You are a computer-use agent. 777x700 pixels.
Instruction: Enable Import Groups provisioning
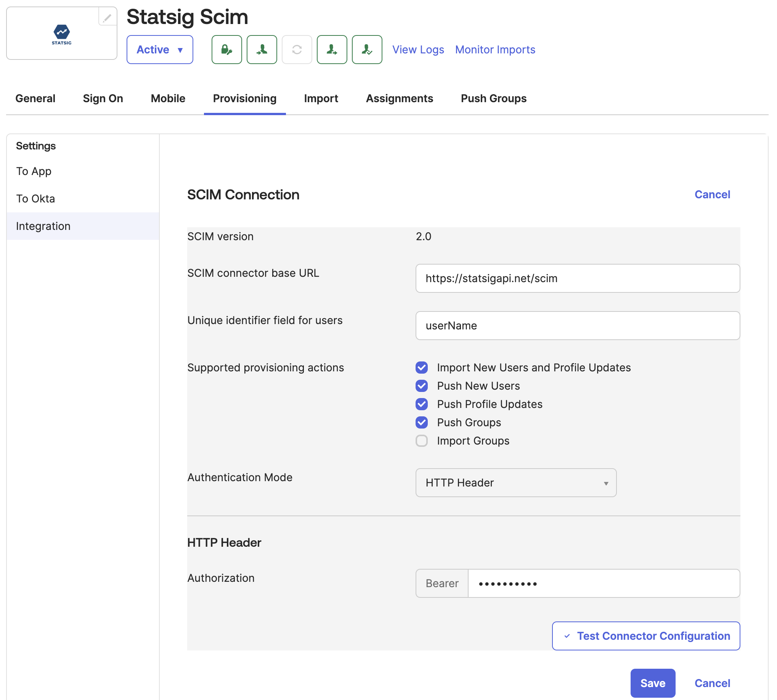[x=422, y=441]
